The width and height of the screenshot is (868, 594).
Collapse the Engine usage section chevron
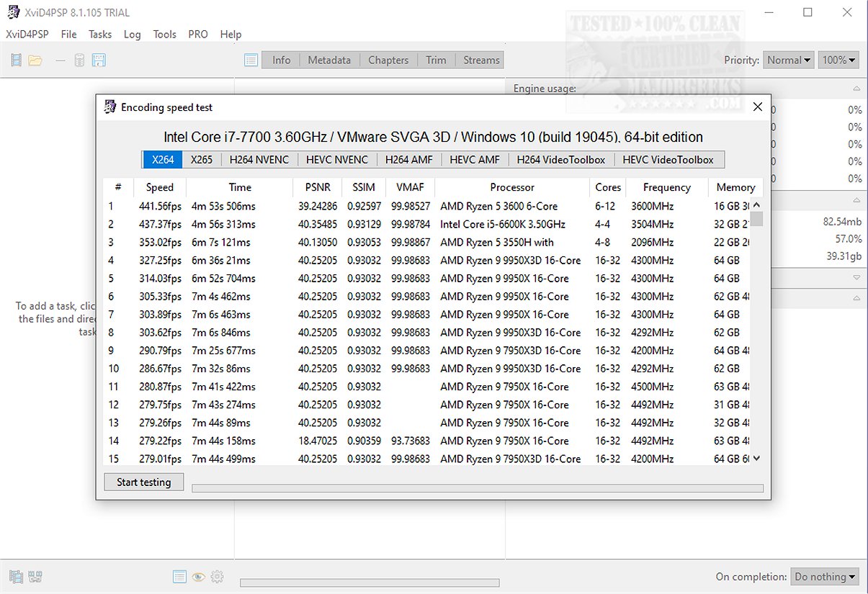coord(856,89)
